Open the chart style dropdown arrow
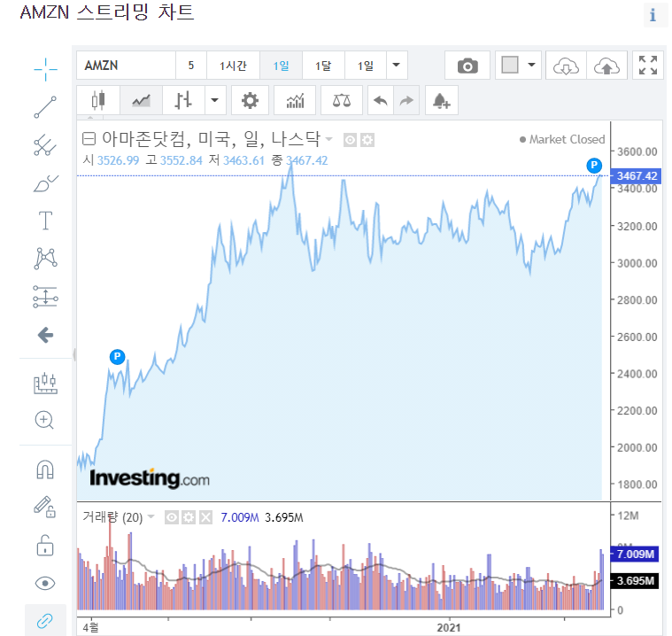 [215, 100]
